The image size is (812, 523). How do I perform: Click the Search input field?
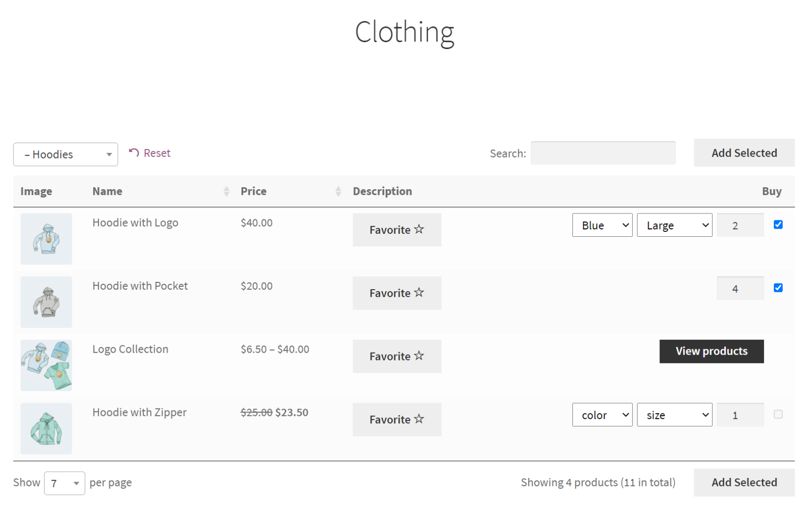(x=603, y=153)
